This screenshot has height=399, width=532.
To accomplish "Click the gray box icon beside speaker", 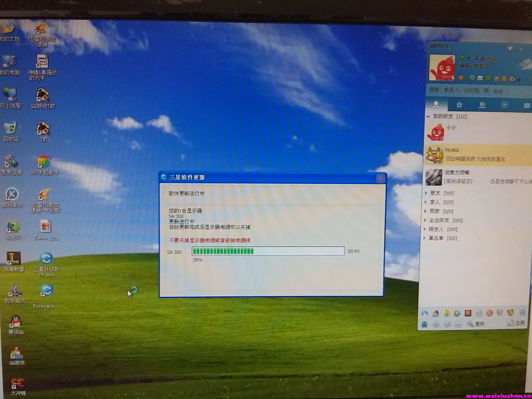I will (x=458, y=324).
